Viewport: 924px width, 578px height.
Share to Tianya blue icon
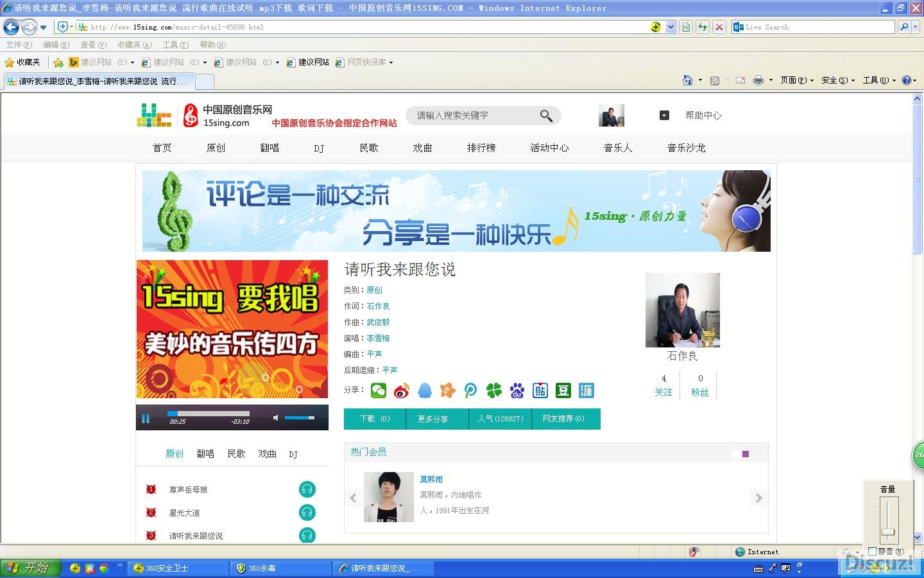[586, 390]
